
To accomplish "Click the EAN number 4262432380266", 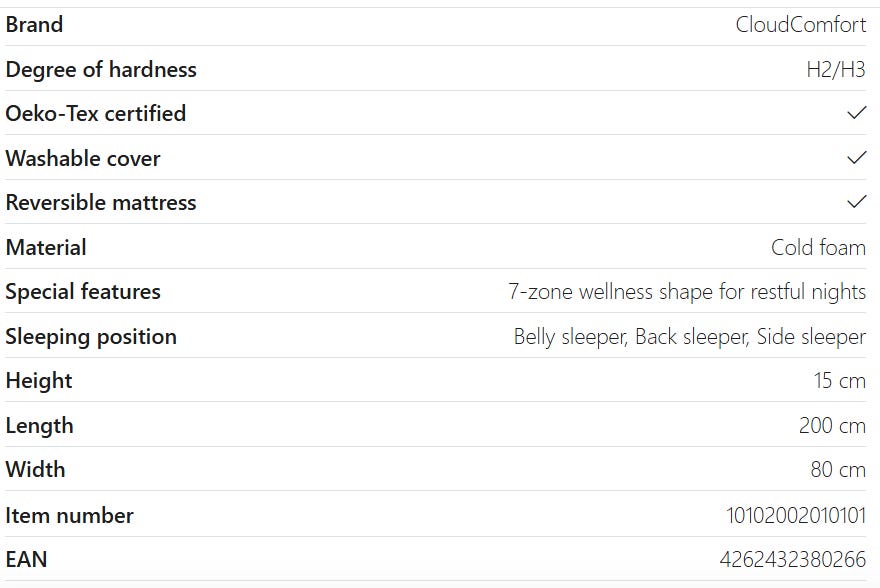I will click(x=792, y=559).
